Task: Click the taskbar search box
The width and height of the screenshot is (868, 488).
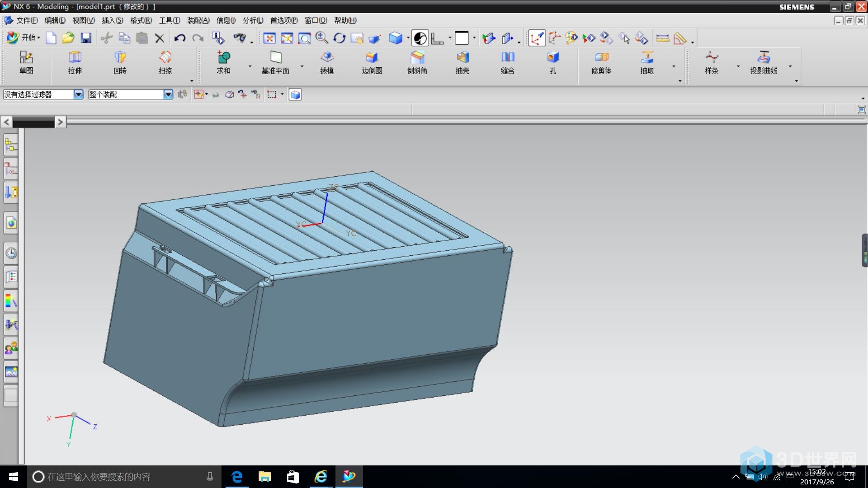Action: [124, 477]
